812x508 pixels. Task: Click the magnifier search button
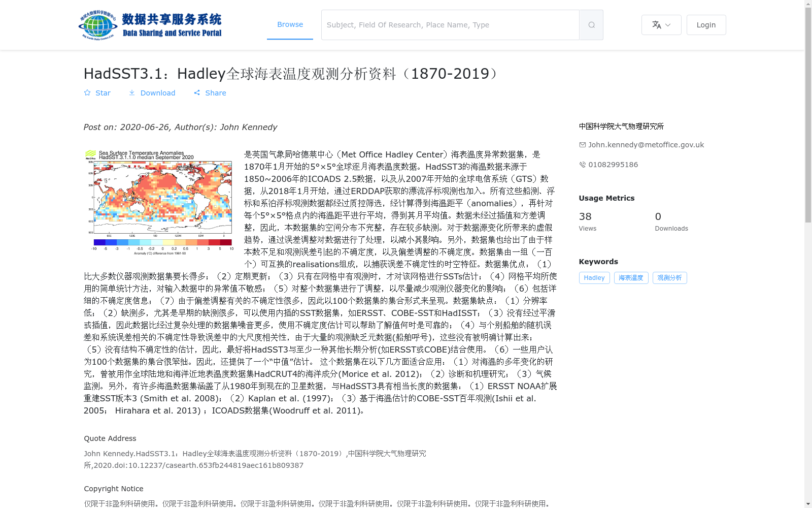point(591,25)
